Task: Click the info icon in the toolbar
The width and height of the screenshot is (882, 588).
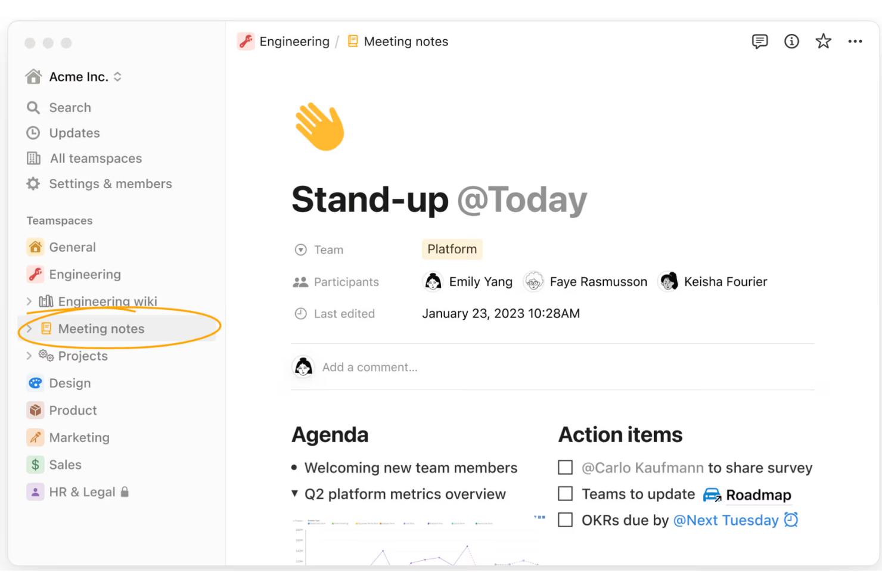Action: (791, 41)
